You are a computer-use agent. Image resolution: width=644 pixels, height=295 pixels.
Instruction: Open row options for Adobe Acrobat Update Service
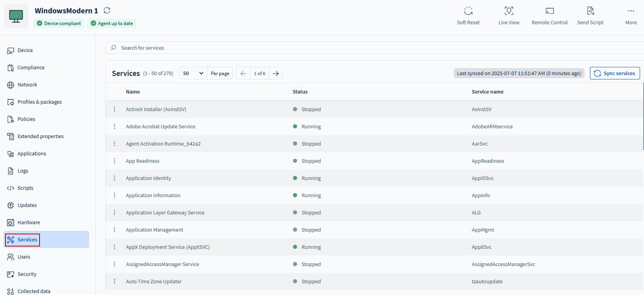[114, 126]
